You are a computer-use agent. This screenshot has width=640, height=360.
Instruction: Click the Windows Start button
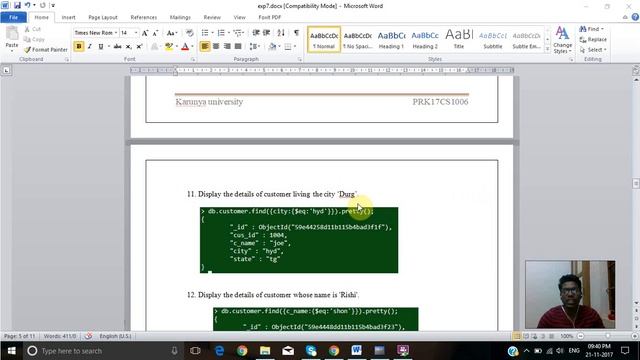[11, 351]
